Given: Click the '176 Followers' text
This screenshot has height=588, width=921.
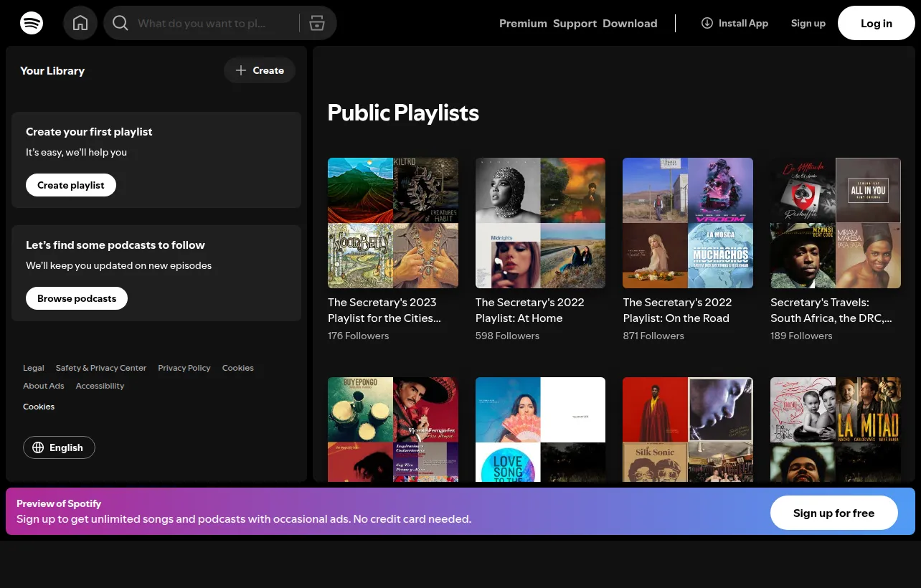Looking at the screenshot, I should pyautogui.click(x=359, y=336).
